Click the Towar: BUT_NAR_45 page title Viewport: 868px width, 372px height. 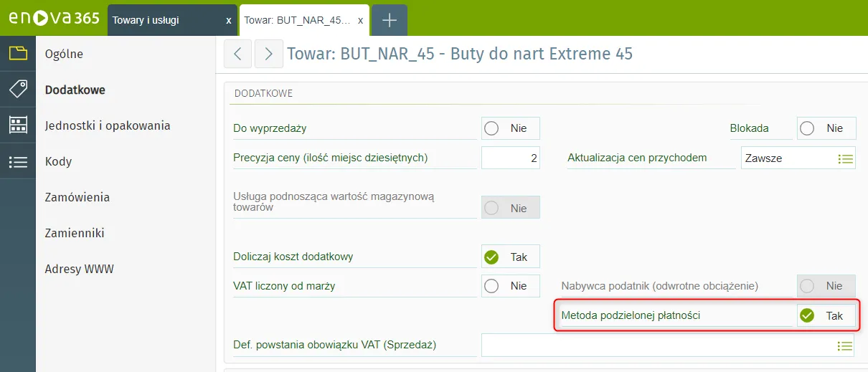(x=460, y=54)
